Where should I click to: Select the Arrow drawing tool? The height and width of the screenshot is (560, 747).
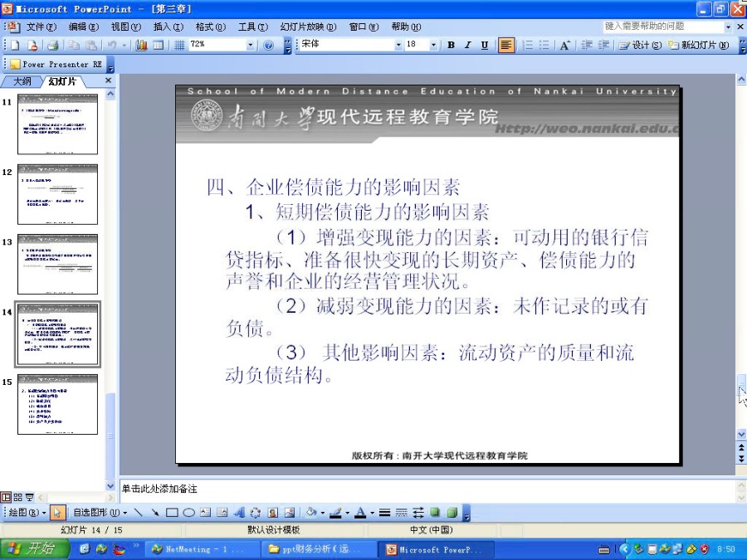click(x=155, y=513)
